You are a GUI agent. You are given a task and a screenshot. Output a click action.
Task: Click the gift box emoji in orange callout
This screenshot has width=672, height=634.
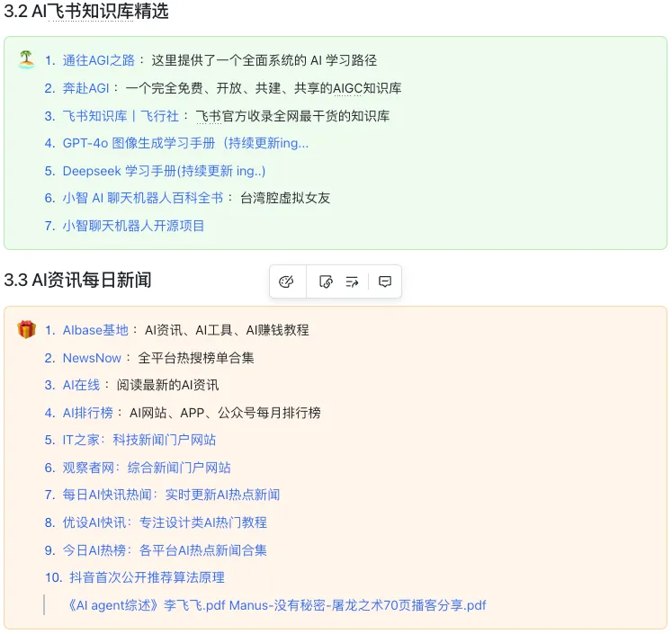26,329
